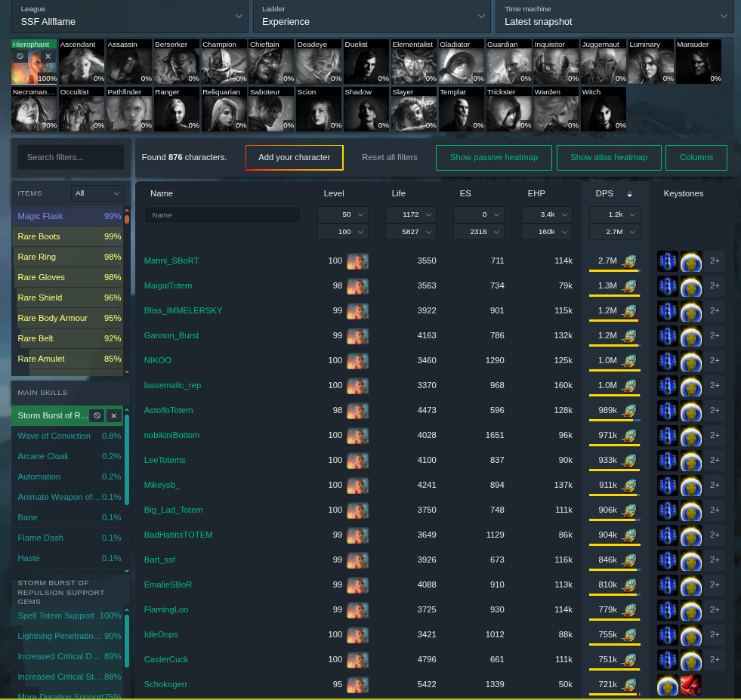
Task: Sort by the DPS column arrows
Action: (629, 193)
